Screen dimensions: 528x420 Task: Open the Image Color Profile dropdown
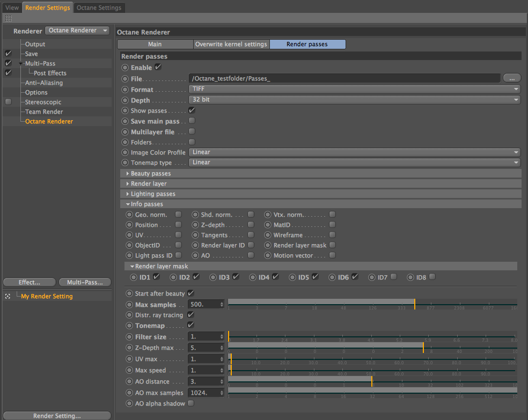(355, 152)
